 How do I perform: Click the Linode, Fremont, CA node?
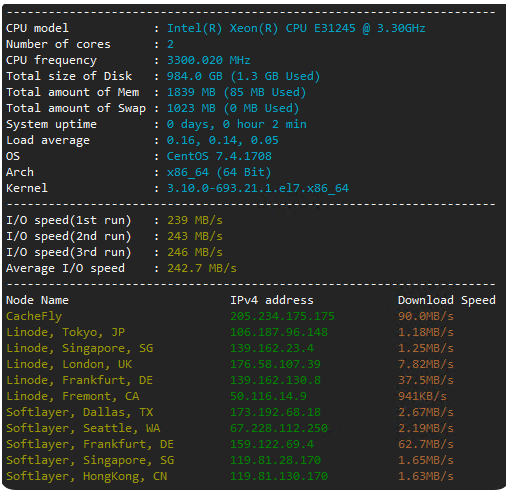click(x=72, y=396)
